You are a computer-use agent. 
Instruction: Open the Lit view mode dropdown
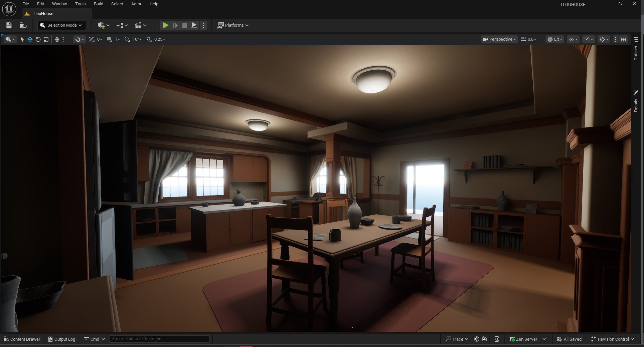tap(555, 39)
